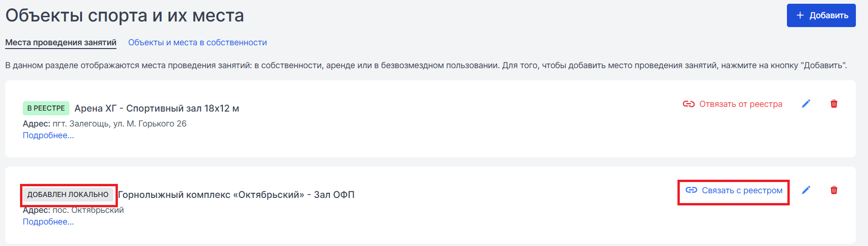Click the ДОБАВЛЕН ЛОКАЛЬНО badge
Viewport: 868px width, 246px height.
68,195
